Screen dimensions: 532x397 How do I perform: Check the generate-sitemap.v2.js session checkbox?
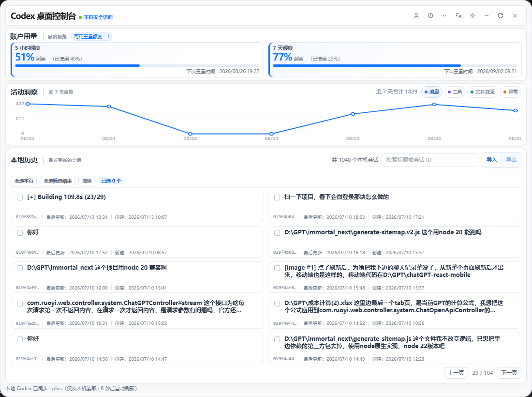[x=277, y=233]
